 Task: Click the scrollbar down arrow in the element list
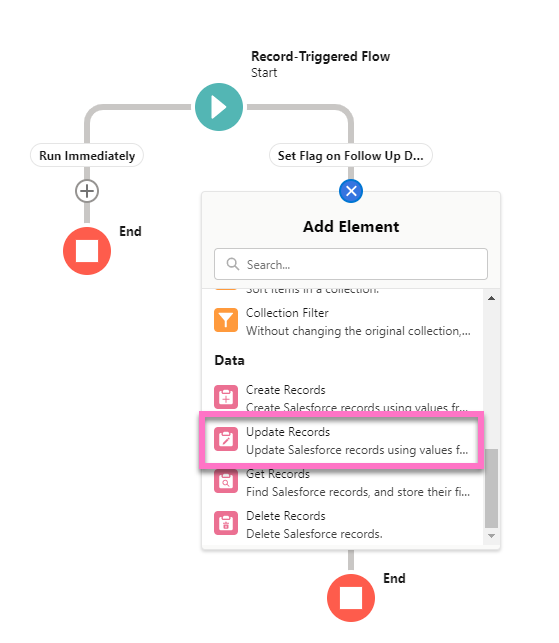[x=491, y=536]
